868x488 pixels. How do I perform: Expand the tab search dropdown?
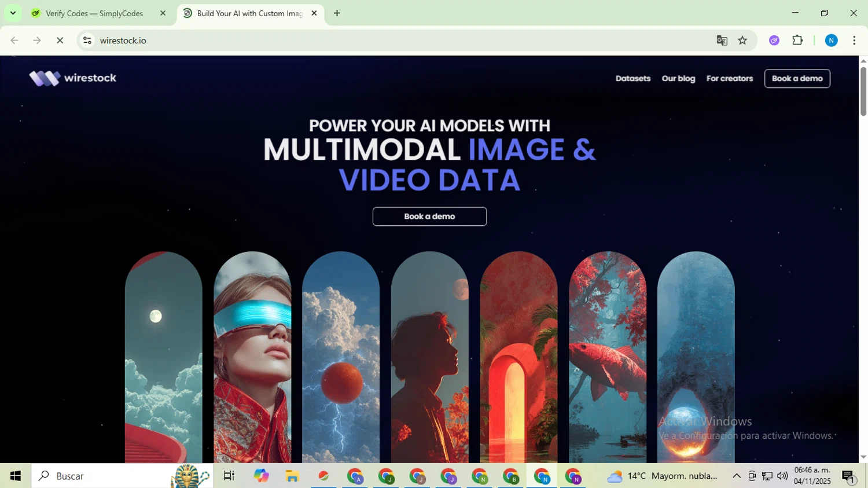[x=13, y=13]
